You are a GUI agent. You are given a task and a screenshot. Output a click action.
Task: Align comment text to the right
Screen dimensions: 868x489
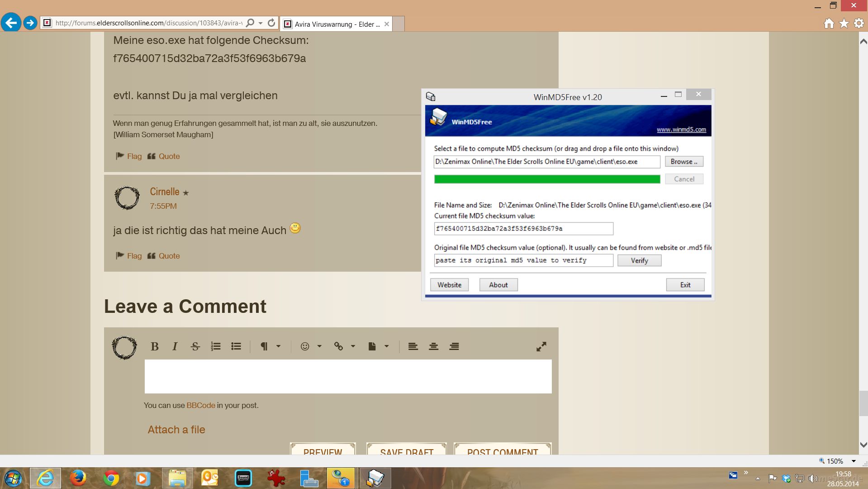(454, 346)
